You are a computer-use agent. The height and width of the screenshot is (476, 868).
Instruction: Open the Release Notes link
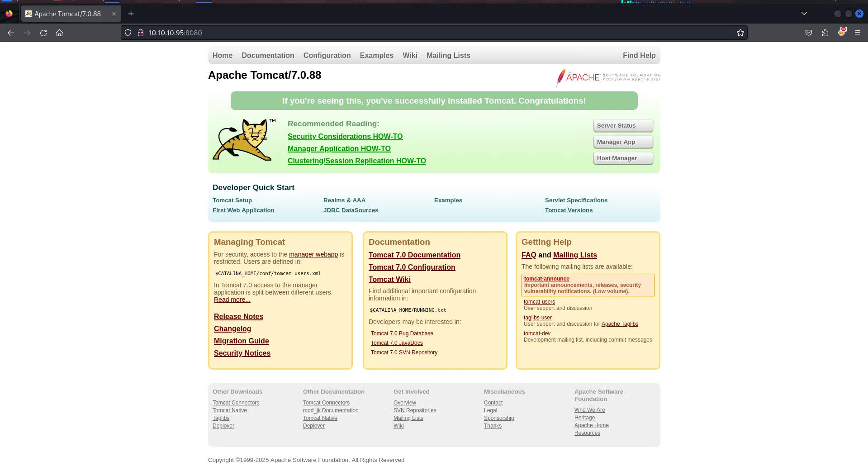click(238, 317)
